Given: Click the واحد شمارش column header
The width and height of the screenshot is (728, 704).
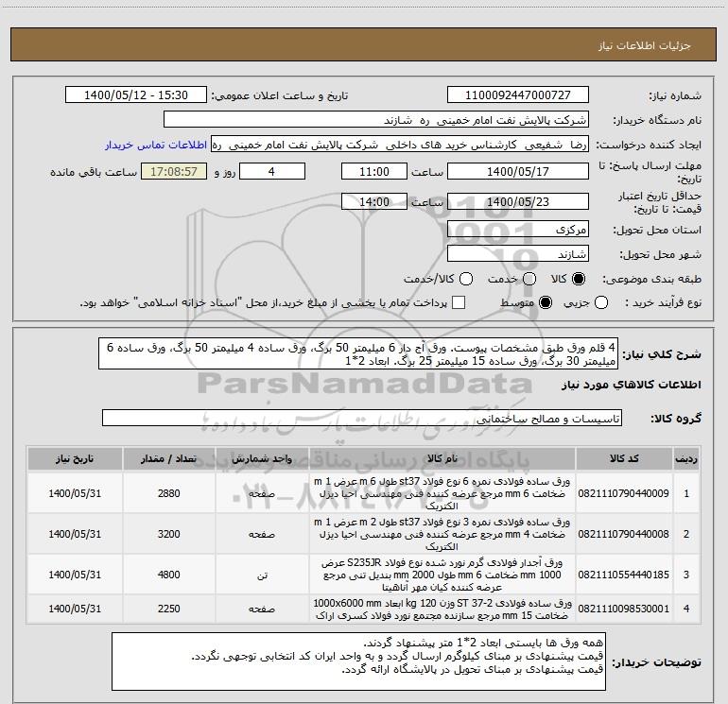Looking at the screenshot, I should 262,459.
